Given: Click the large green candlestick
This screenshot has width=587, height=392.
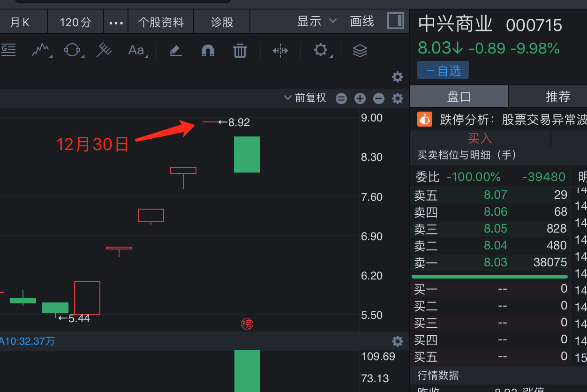Looking at the screenshot, I should (247, 154).
